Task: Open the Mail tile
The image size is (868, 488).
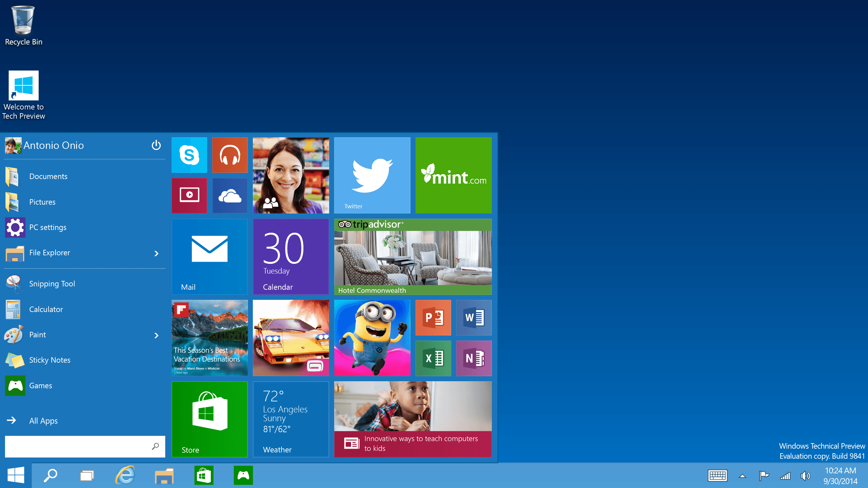Action: (209, 256)
